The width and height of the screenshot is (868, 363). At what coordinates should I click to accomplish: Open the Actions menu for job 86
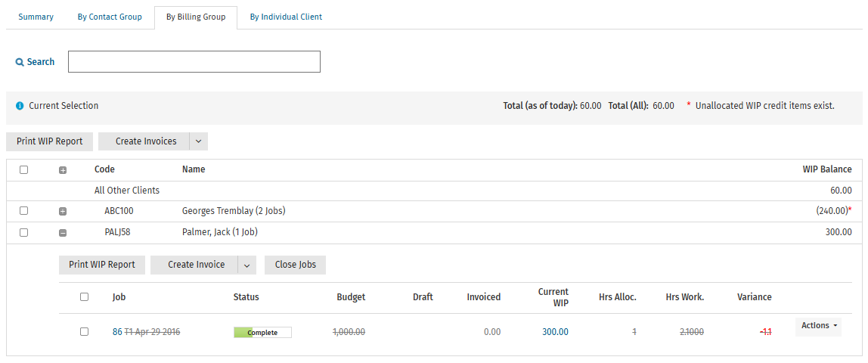pyautogui.click(x=818, y=326)
